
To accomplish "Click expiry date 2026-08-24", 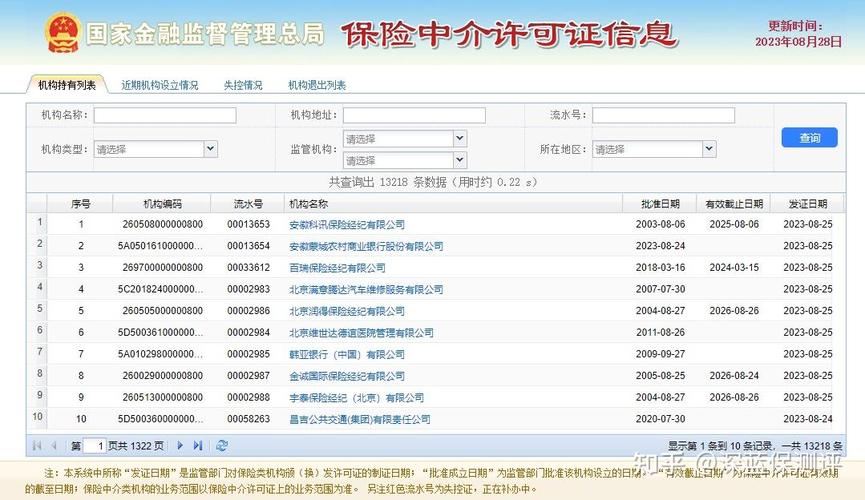I will [x=734, y=375].
